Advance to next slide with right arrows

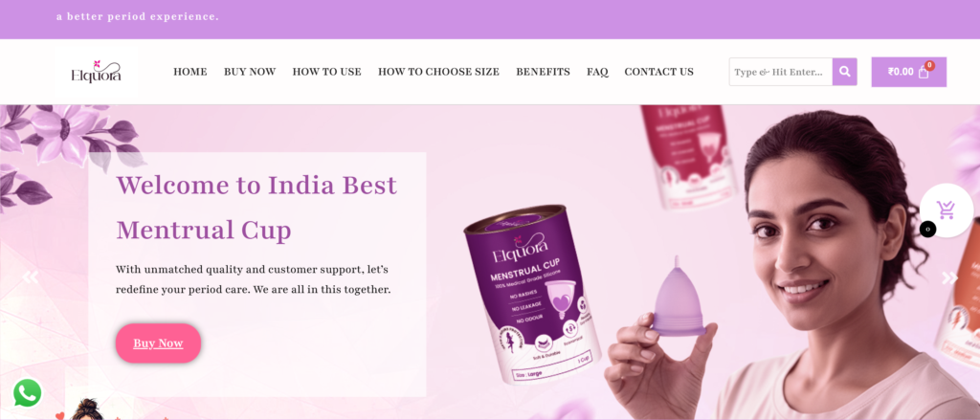point(949,278)
